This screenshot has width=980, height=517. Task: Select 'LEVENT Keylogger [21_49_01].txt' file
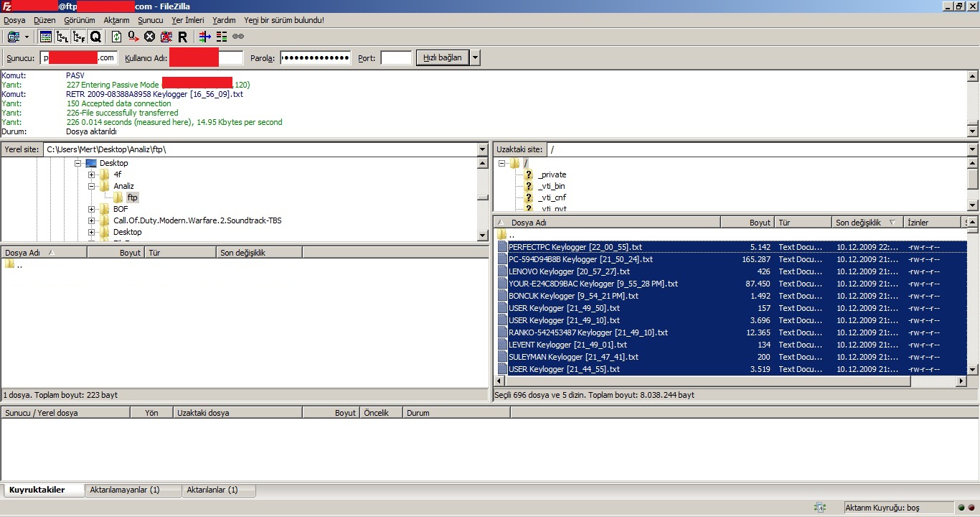click(730, 345)
